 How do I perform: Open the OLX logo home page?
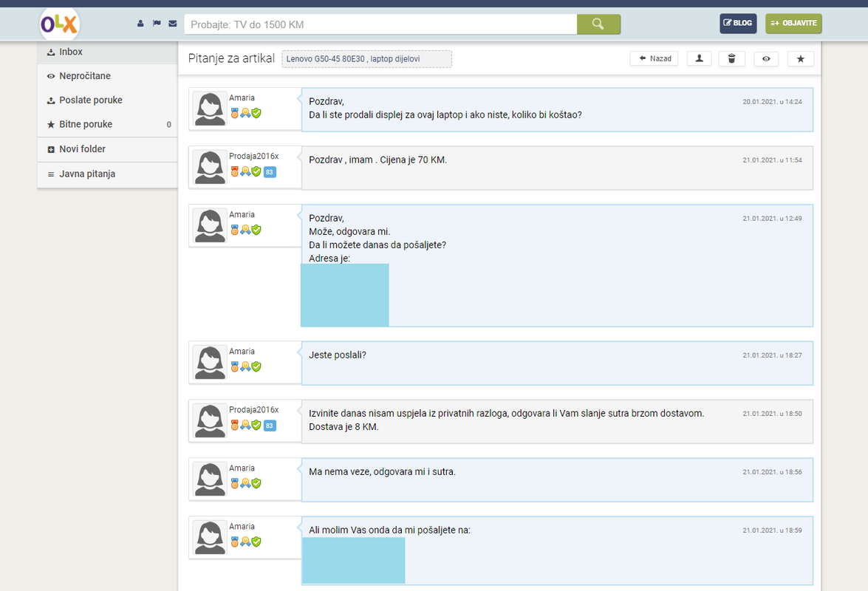(59, 24)
